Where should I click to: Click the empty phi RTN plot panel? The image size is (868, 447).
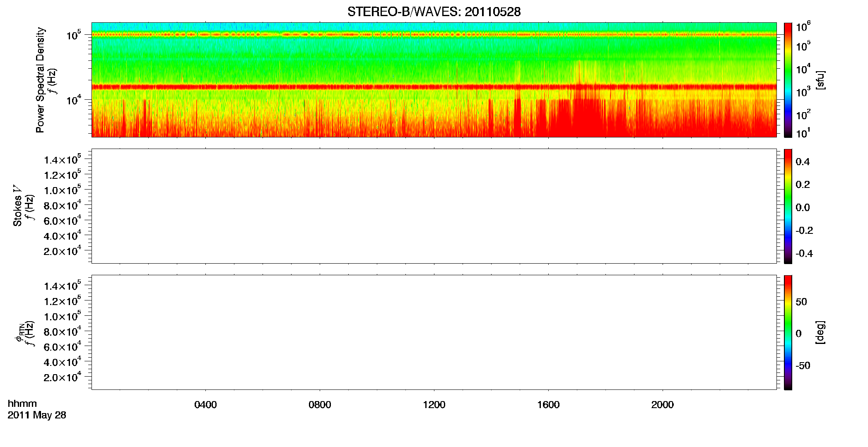[x=434, y=332]
